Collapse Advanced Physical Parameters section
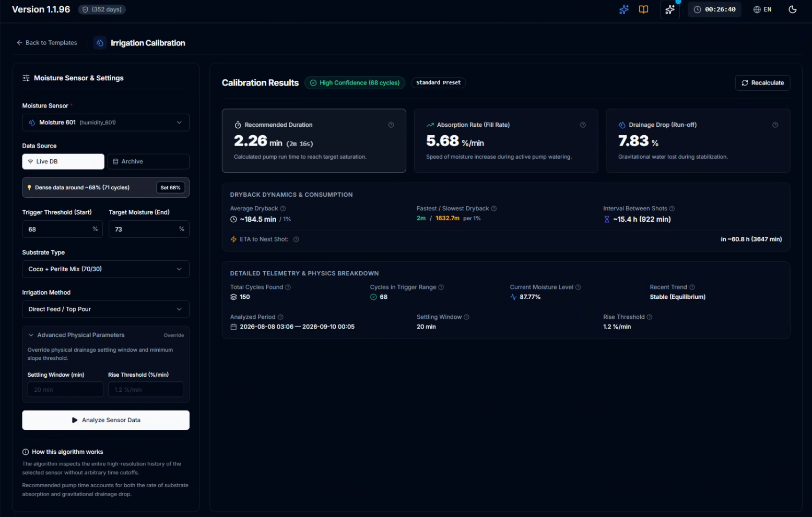The image size is (812, 517). click(77, 335)
